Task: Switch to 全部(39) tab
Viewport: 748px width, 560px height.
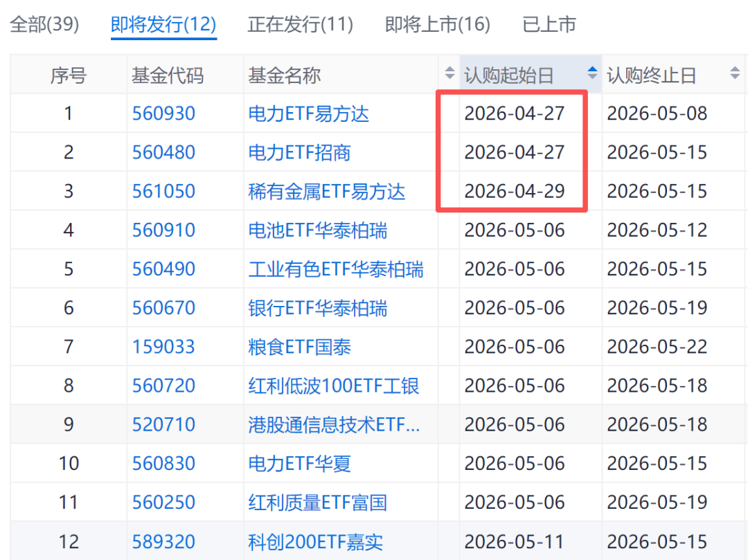Action: point(44,24)
